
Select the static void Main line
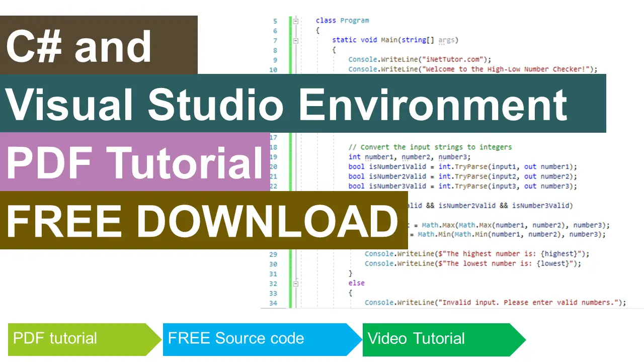[395, 40]
